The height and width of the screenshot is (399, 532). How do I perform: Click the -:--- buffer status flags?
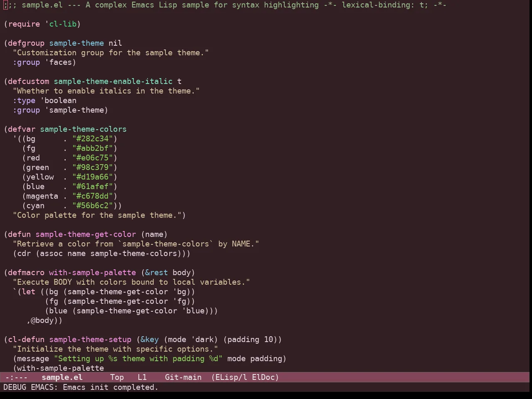pyautogui.click(x=16, y=377)
